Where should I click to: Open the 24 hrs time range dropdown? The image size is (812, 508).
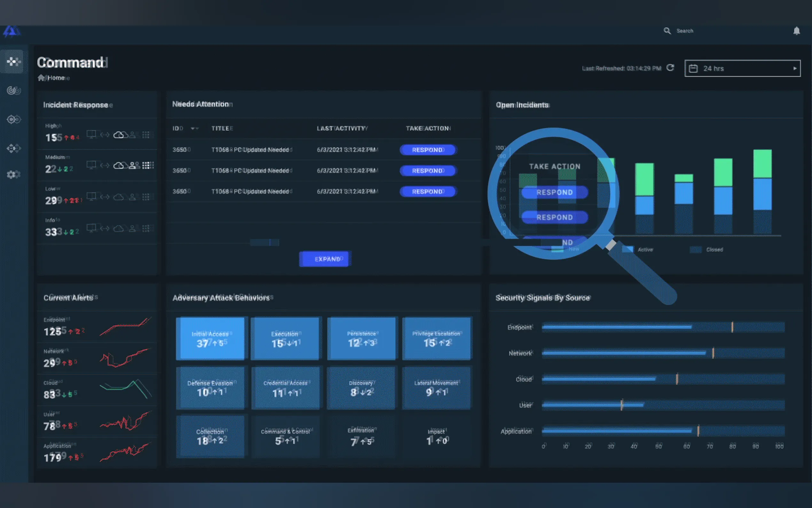[x=742, y=68]
